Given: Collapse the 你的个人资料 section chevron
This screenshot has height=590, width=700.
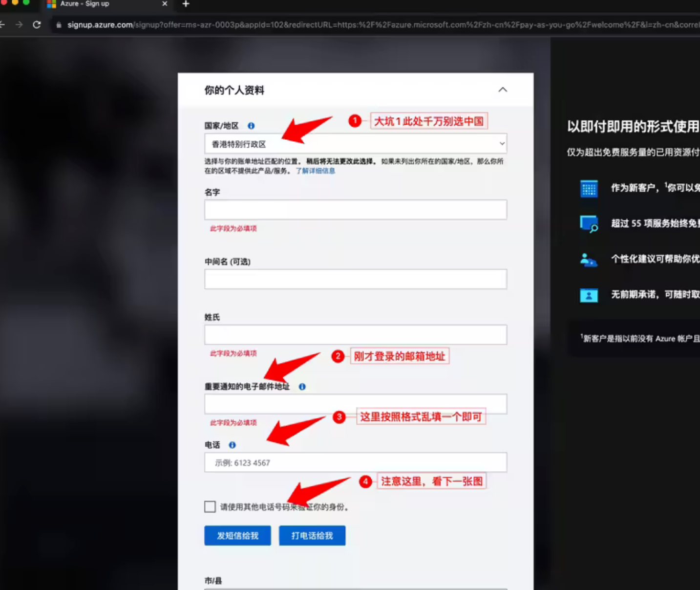Looking at the screenshot, I should point(503,89).
